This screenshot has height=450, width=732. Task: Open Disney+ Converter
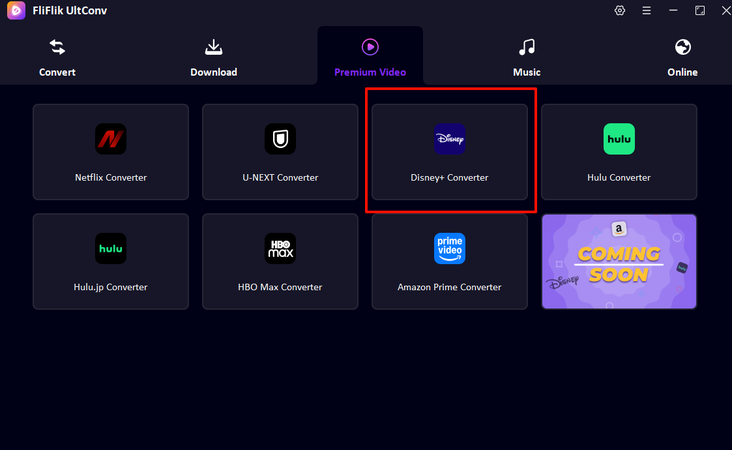450,152
